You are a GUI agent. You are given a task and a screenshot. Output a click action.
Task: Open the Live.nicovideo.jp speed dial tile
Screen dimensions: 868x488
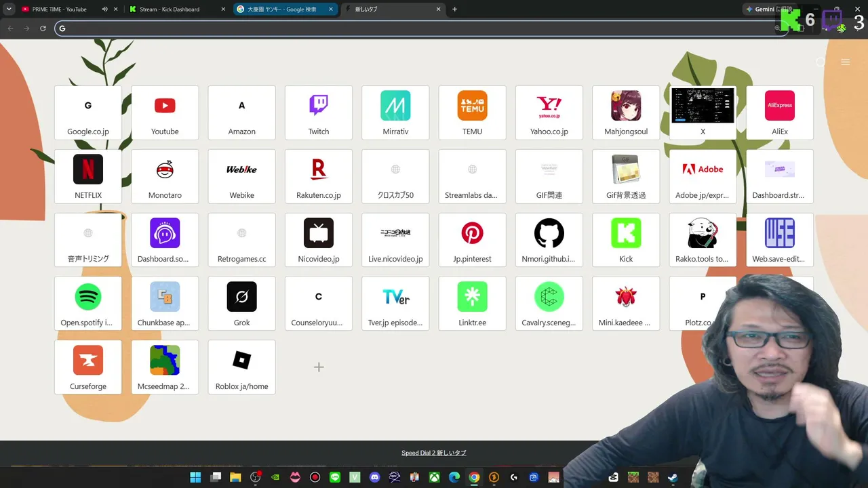pos(395,240)
